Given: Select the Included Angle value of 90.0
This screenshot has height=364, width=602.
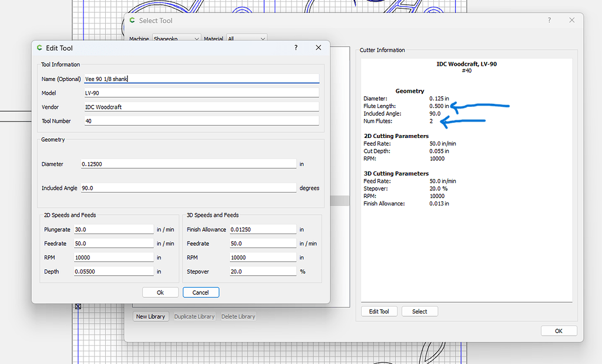Looking at the screenshot, I should [x=187, y=188].
